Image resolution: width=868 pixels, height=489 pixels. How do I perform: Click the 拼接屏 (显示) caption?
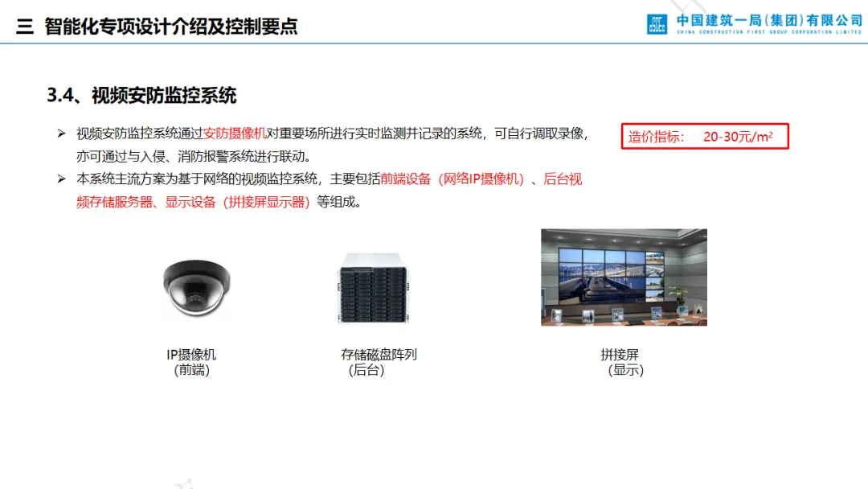(622, 362)
